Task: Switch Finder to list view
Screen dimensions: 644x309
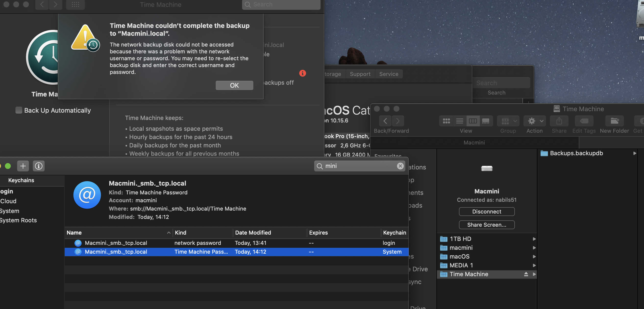Action: point(459,121)
